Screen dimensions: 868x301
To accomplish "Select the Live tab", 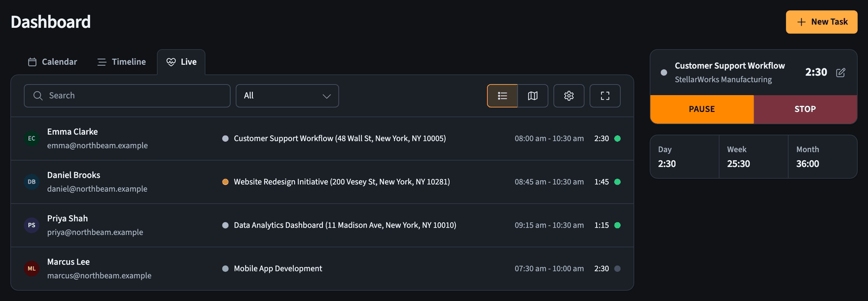I will (x=181, y=62).
